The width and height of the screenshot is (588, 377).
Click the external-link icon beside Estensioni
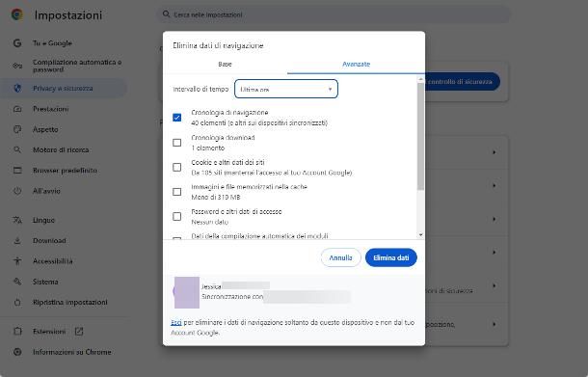click(79, 332)
